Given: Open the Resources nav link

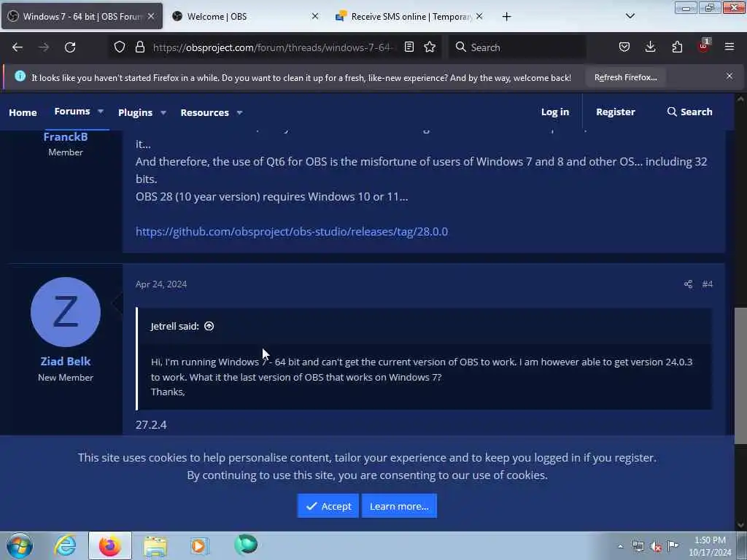Looking at the screenshot, I should (204, 112).
